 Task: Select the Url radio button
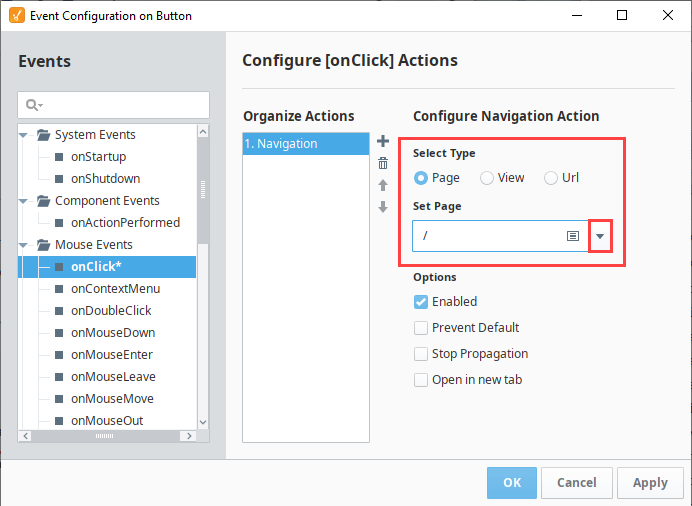pyautogui.click(x=551, y=178)
